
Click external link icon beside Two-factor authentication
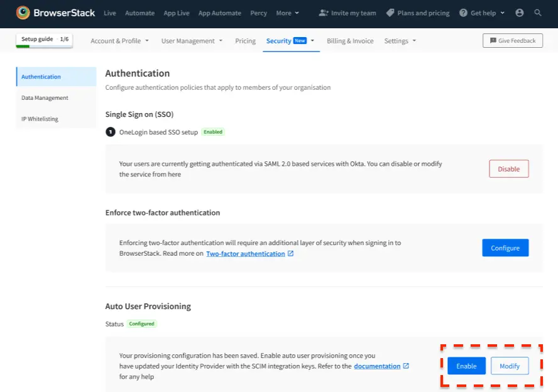[291, 254]
